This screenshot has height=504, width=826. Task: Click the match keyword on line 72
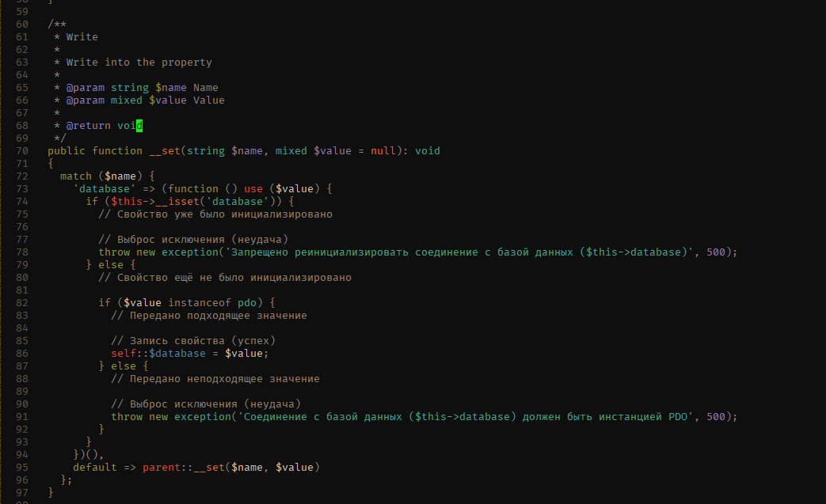tap(76, 176)
